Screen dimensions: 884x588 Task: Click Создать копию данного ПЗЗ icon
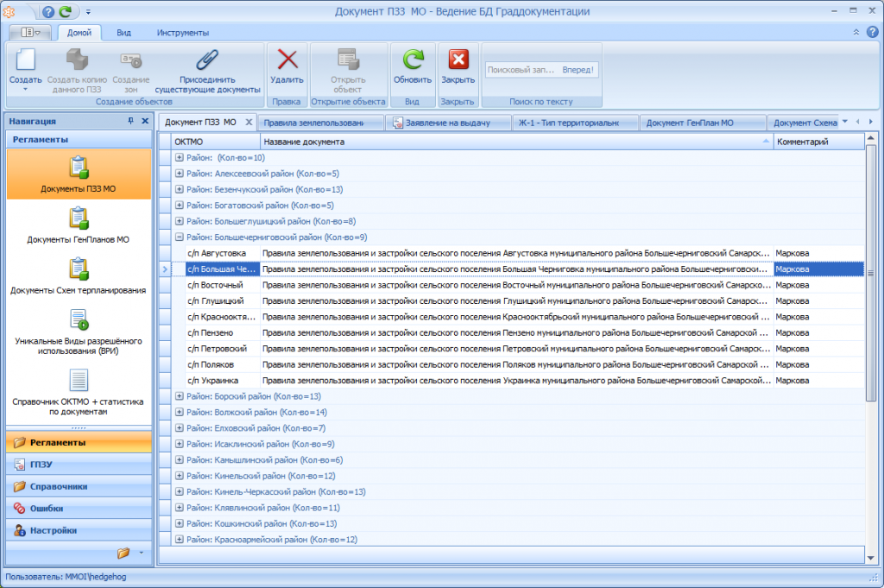77,60
